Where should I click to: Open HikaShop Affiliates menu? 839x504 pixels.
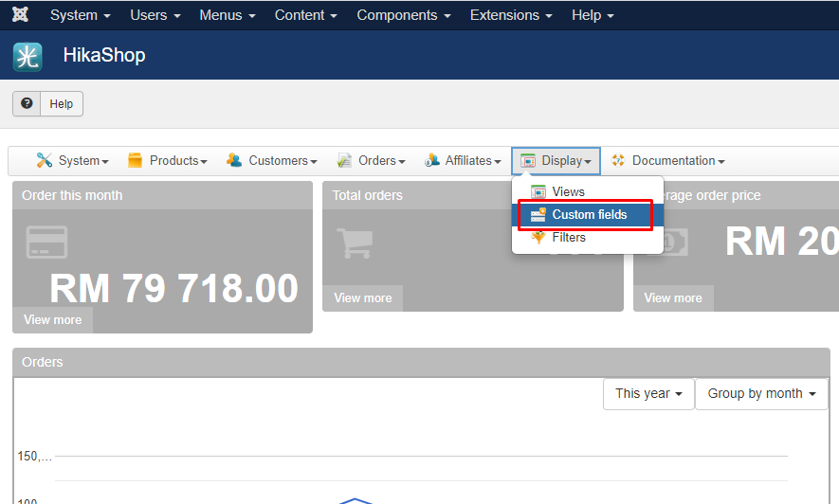click(463, 160)
